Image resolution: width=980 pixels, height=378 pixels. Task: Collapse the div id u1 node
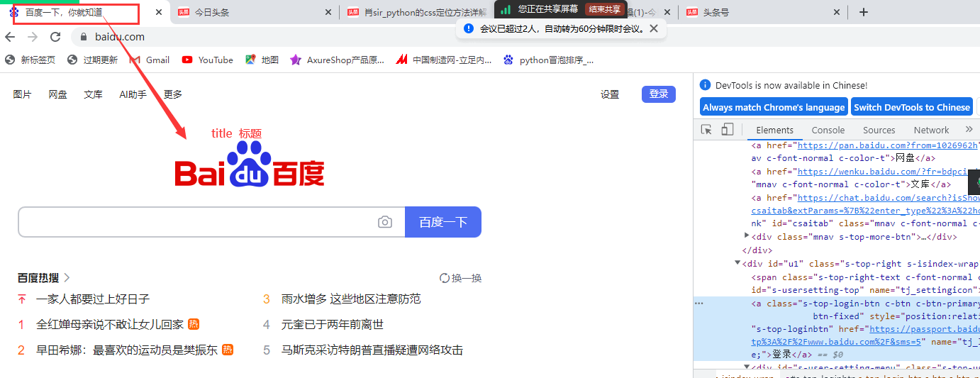pos(737,263)
